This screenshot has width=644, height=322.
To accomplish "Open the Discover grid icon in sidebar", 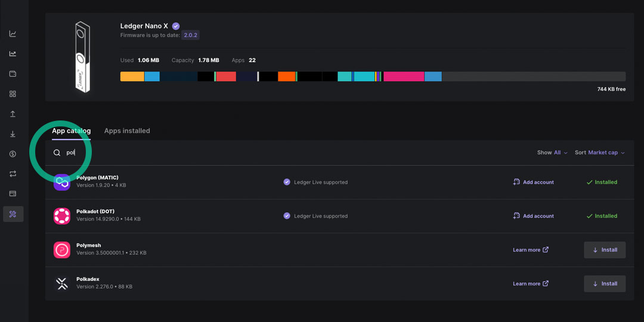I will [x=13, y=94].
